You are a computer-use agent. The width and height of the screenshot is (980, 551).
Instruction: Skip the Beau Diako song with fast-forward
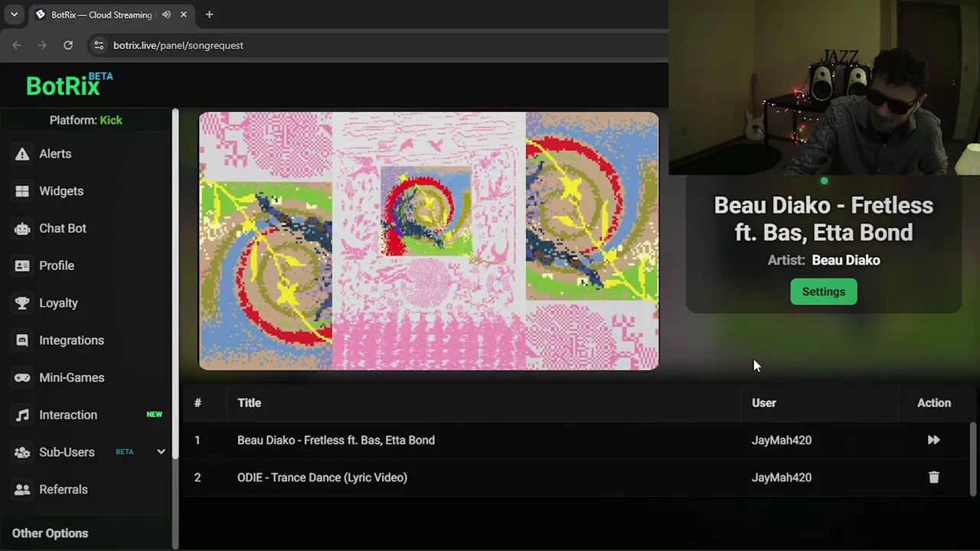(x=933, y=440)
